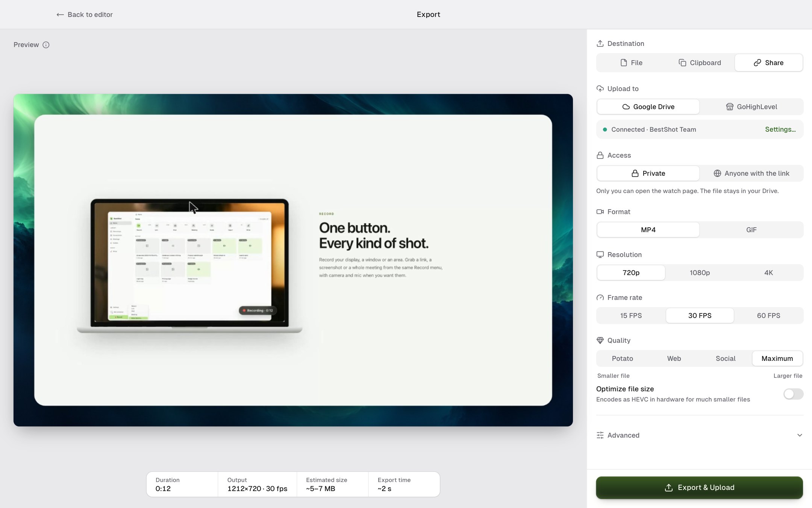Click the green connected status dot
812x508 pixels.
coord(605,129)
